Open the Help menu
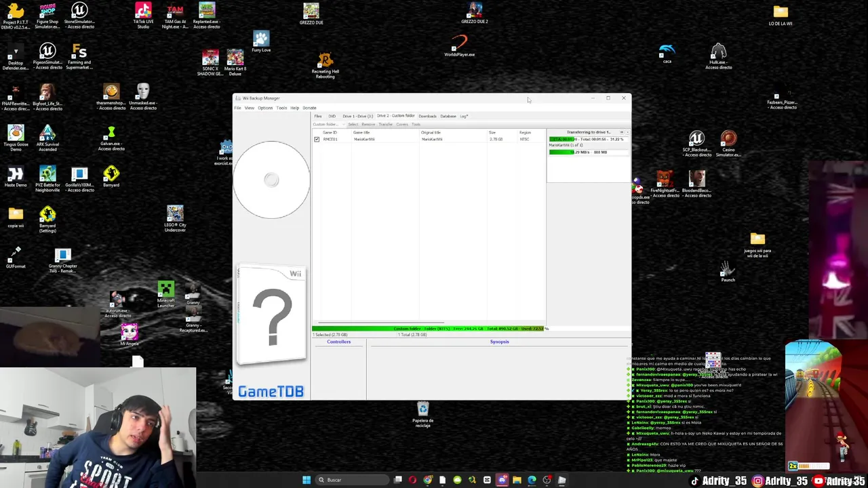The image size is (868, 488). pos(295,108)
